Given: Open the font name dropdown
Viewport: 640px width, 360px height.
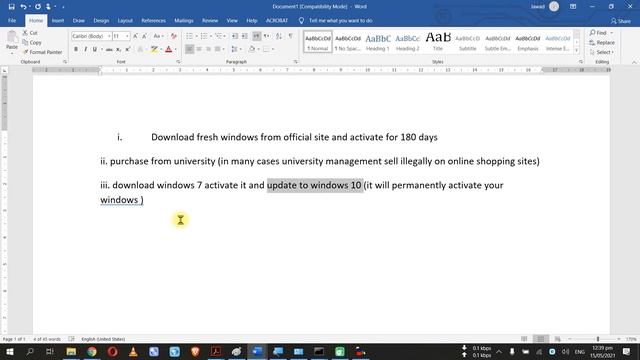Looking at the screenshot, I should point(109,36).
